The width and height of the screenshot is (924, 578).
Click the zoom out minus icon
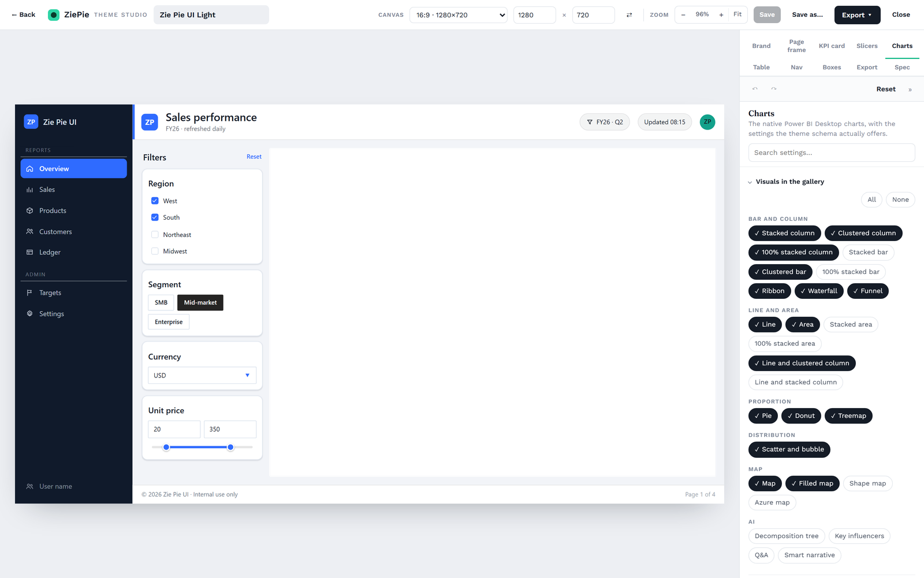683,15
